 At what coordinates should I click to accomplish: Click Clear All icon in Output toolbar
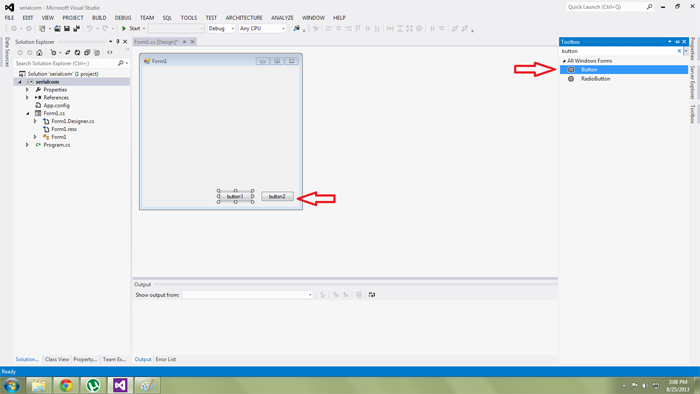coord(358,294)
